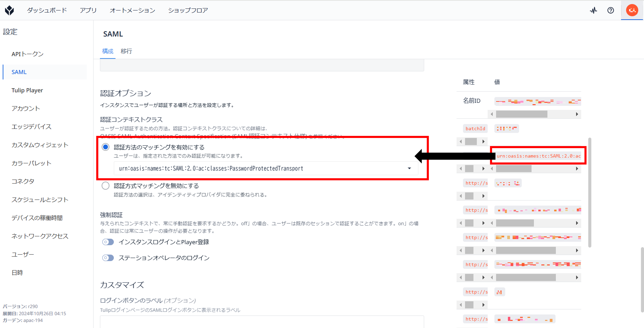Click the attributes panel vertical scrollbar
Screen dimensions: 644x328
[590, 192]
